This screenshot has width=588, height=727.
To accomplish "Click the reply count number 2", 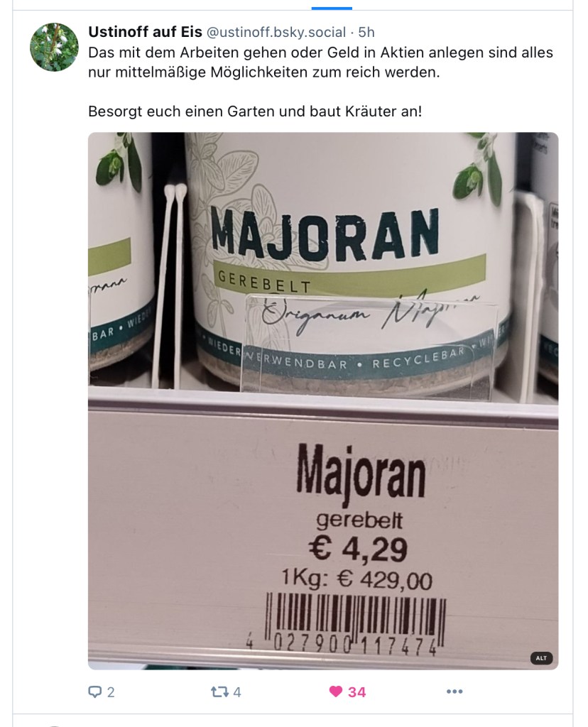I will [111, 692].
